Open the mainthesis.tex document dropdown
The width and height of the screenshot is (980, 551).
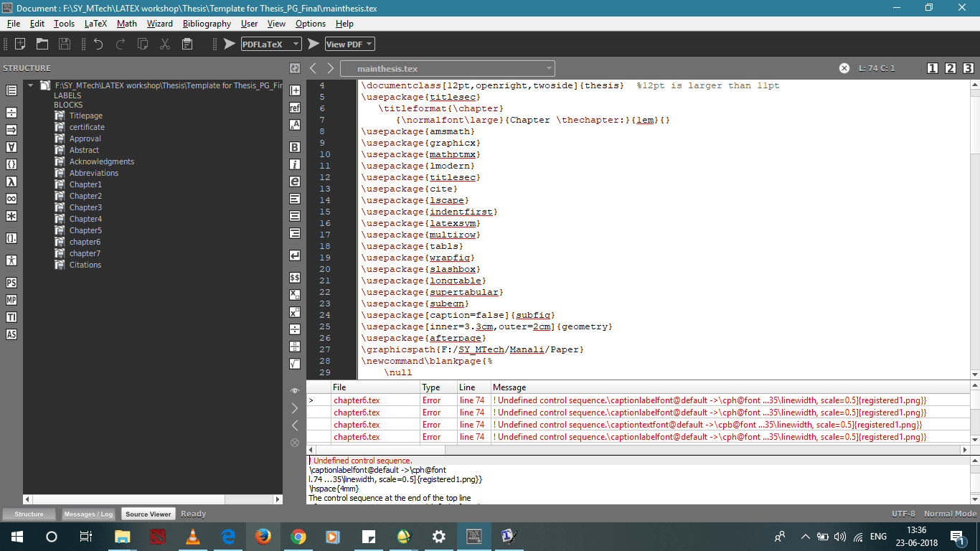point(550,68)
